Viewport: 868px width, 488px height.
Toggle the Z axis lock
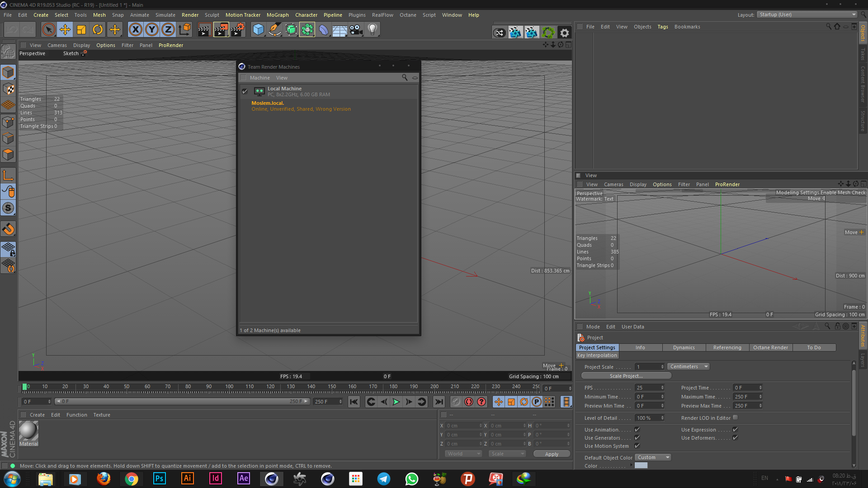click(168, 30)
